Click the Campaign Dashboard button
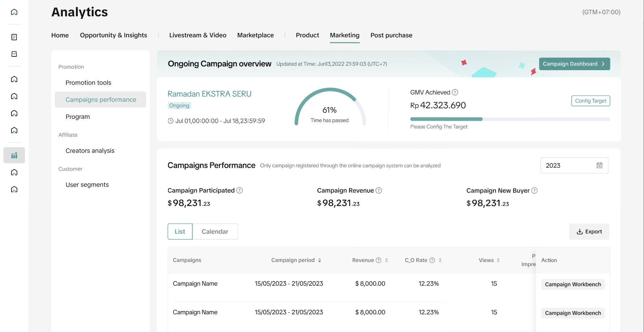Screen dimensions: 644x332 [574, 64]
